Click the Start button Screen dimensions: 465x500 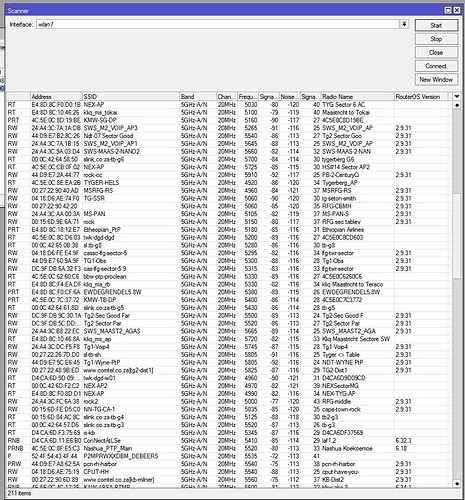[x=436, y=25]
